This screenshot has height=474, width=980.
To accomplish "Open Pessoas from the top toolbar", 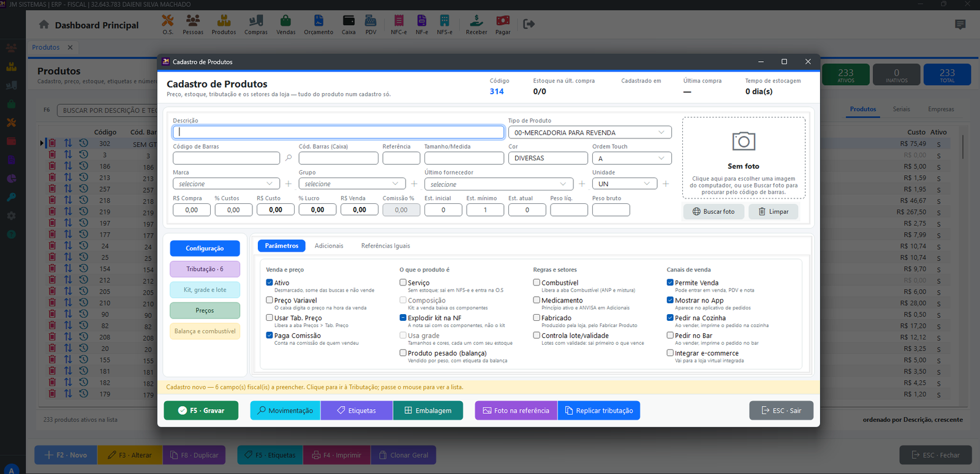I will [193, 24].
